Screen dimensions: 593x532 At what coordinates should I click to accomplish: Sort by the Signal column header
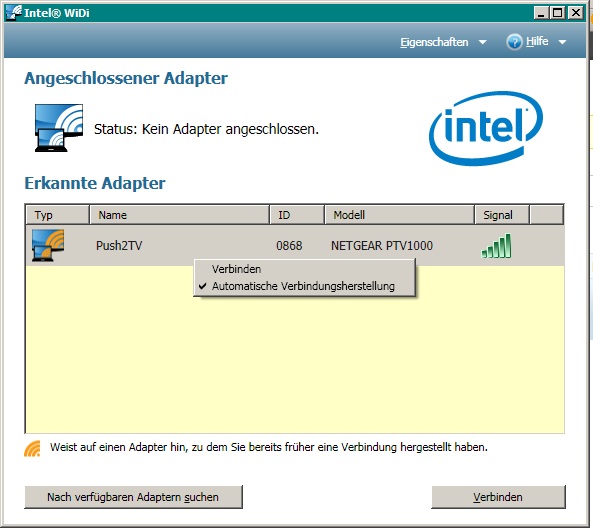pos(502,215)
